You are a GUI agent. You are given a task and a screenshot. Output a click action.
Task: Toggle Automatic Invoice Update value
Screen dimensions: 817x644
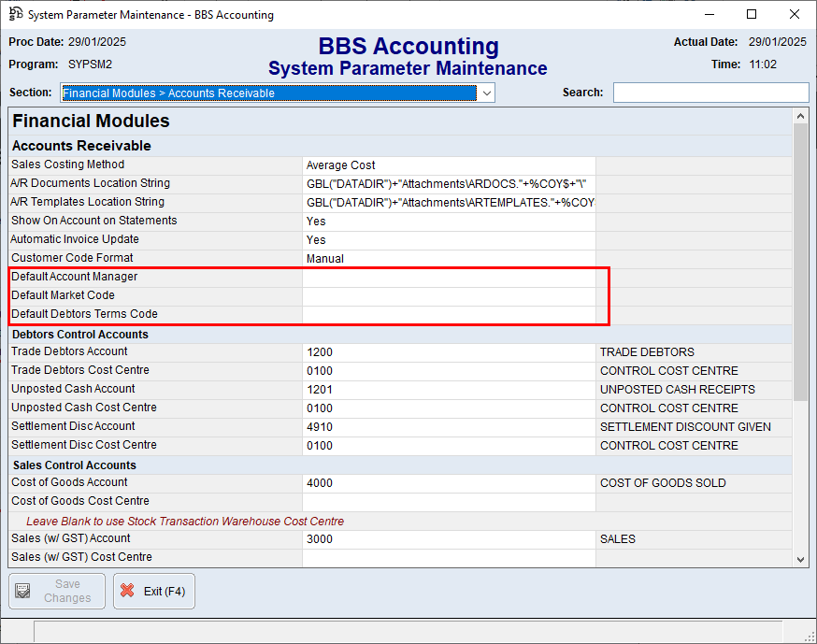point(449,240)
